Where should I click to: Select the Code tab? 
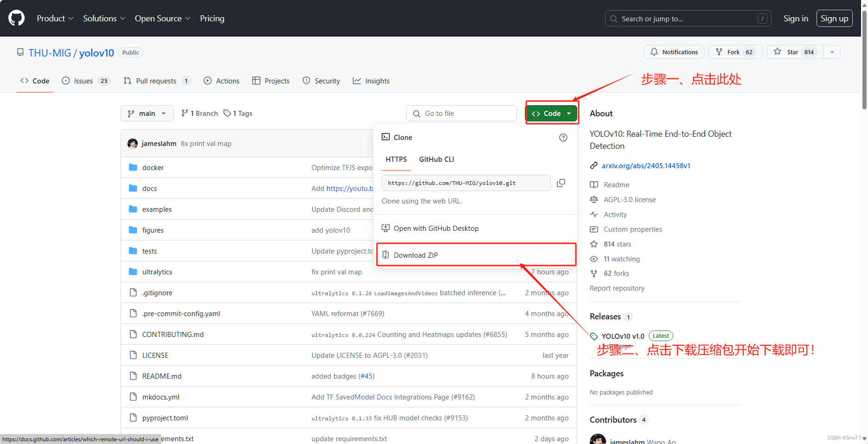coord(35,81)
